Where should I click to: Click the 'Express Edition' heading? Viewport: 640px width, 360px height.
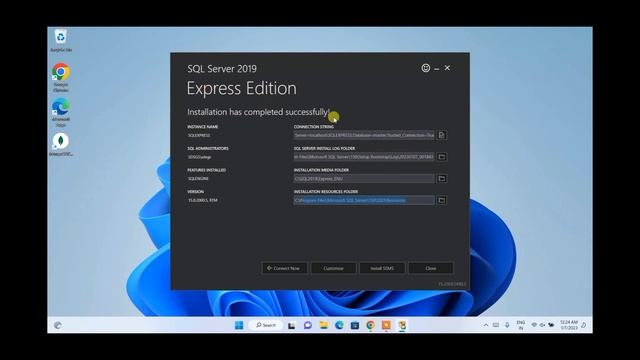pos(242,89)
